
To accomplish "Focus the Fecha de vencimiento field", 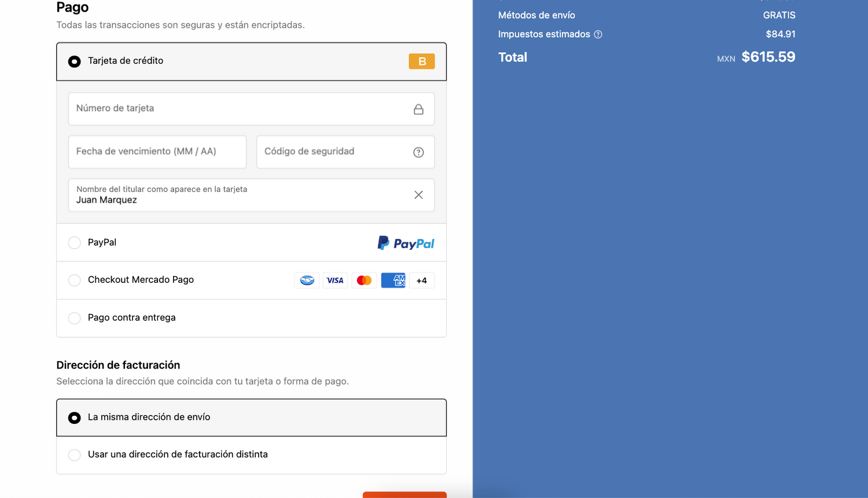I will (157, 152).
